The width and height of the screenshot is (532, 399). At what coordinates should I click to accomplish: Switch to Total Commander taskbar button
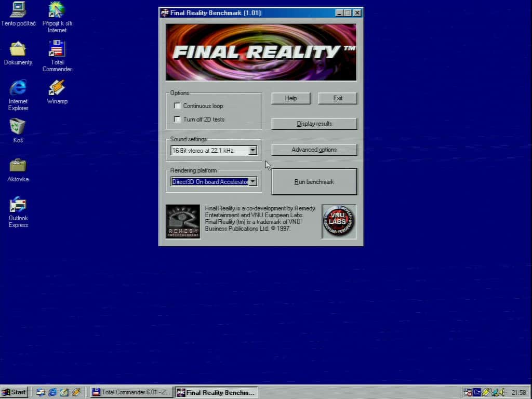131,392
